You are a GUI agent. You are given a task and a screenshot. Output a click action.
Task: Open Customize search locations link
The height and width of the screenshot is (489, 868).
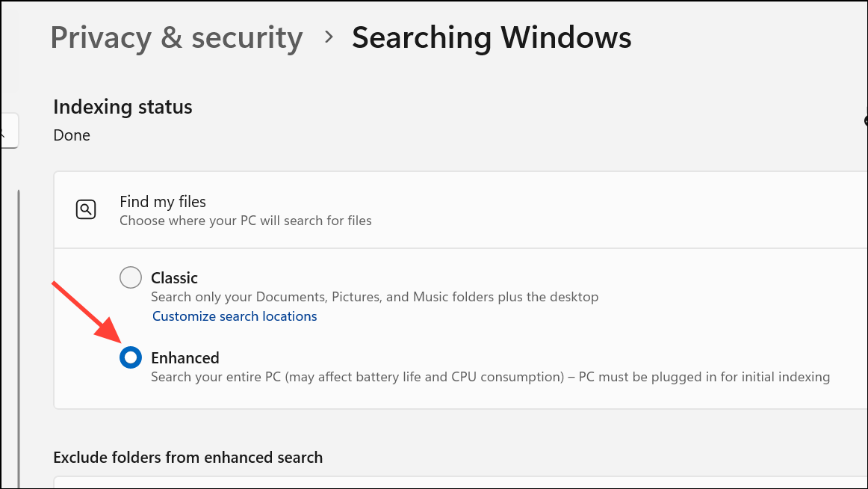(235, 316)
